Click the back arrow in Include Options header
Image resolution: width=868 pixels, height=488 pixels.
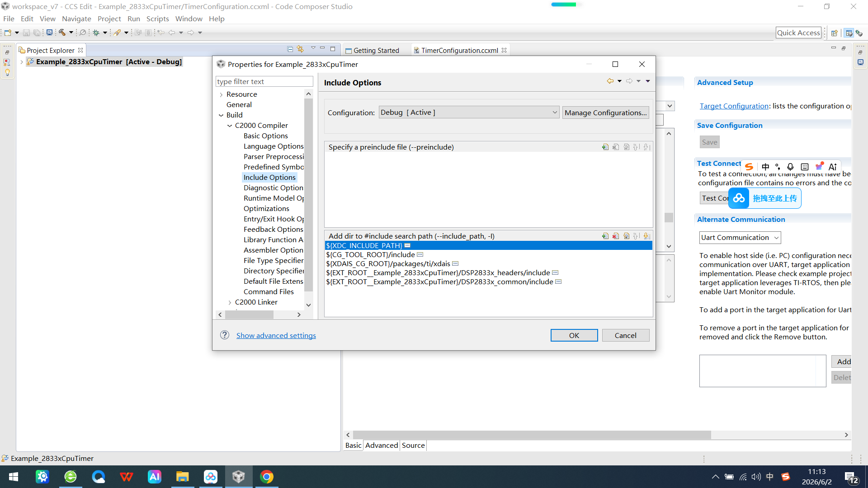(x=610, y=81)
